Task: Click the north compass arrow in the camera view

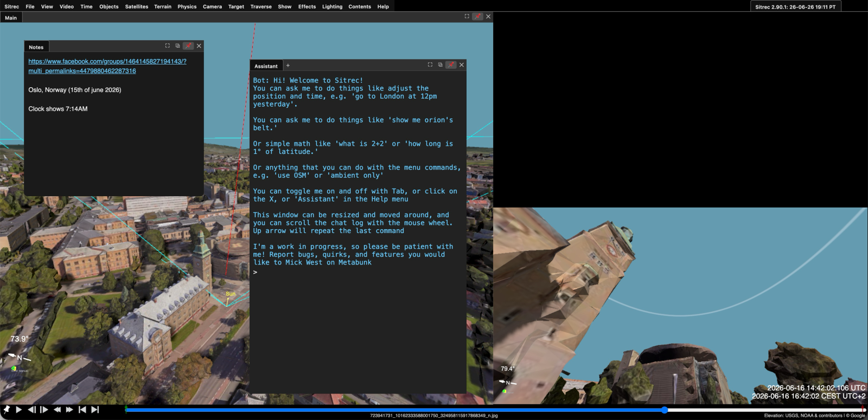Action: point(508,382)
